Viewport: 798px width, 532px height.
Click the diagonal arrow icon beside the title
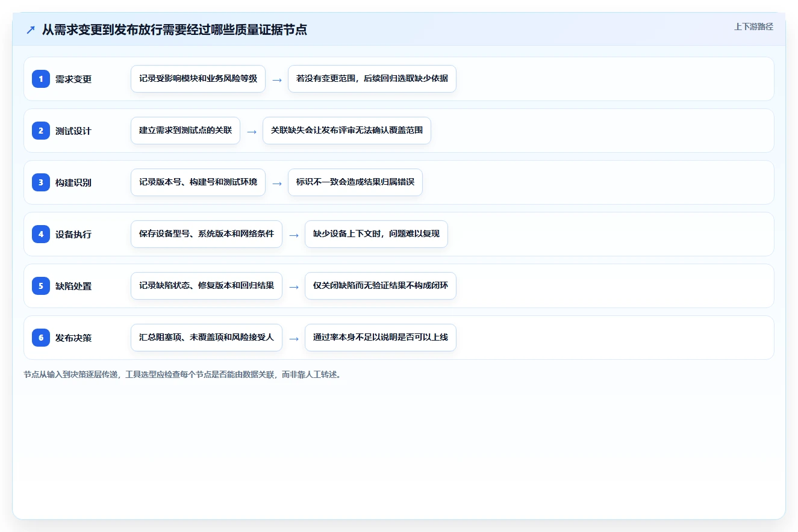(31, 30)
